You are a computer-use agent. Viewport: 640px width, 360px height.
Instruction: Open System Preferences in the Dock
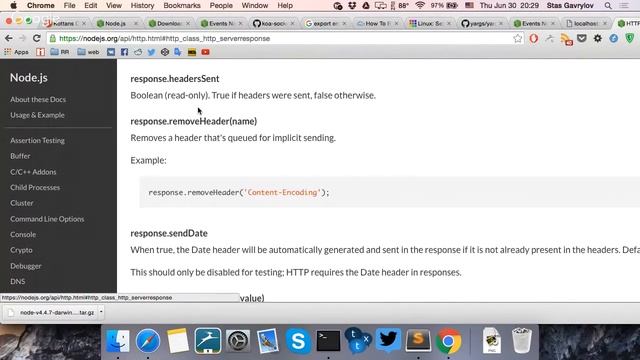click(x=238, y=341)
